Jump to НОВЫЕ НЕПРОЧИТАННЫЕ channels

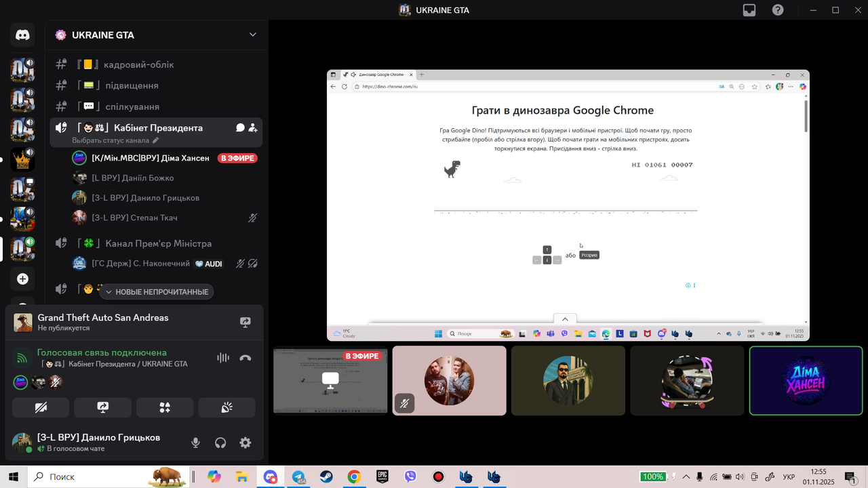tap(157, 291)
